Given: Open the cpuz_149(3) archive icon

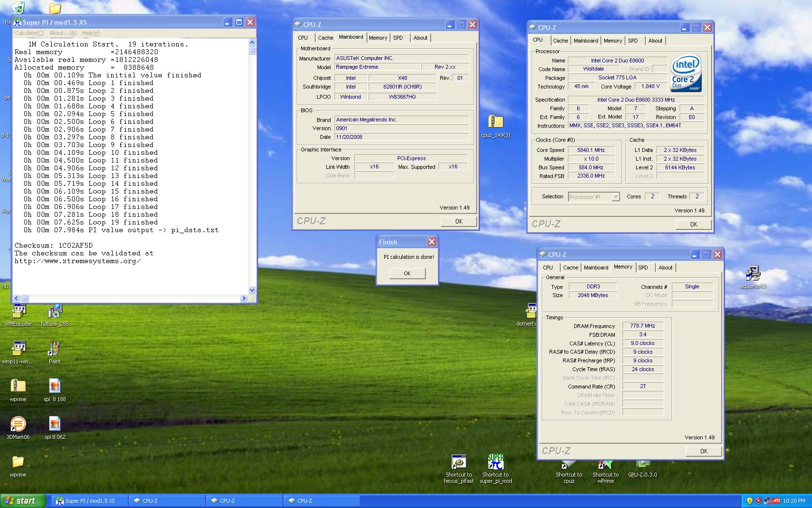Looking at the screenshot, I should pos(495,125).
